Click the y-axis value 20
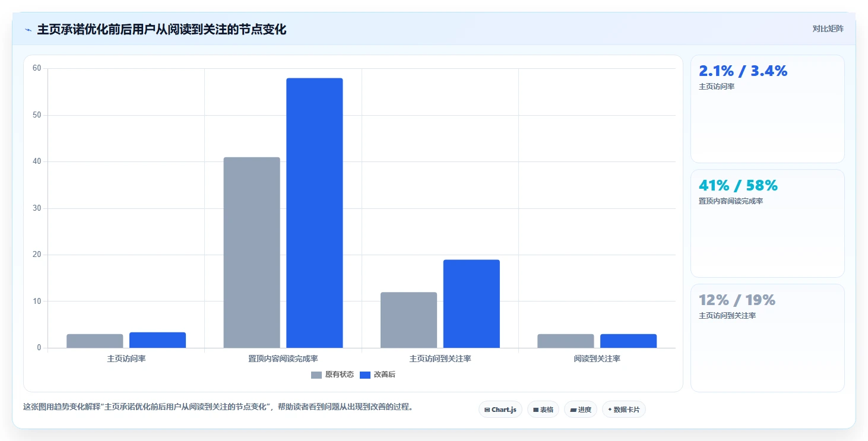The image size is (868, 441). (37, 255)
